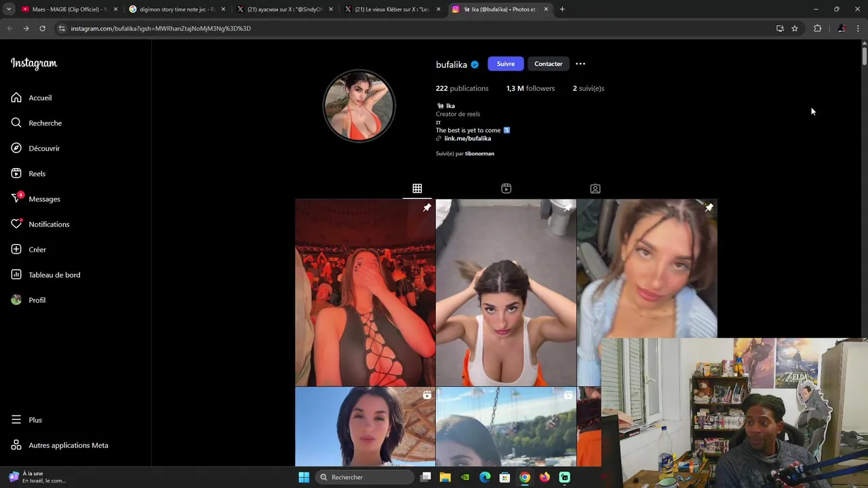868x488 pixels.
Task: Click the Rechercher taskbar search box
Action: (x=366, y=477)
